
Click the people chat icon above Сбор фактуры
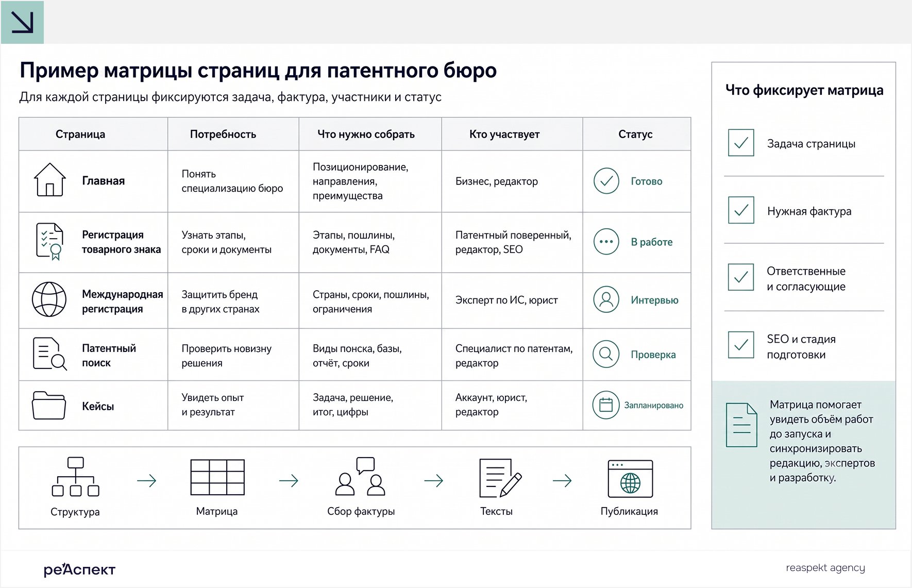361,476
